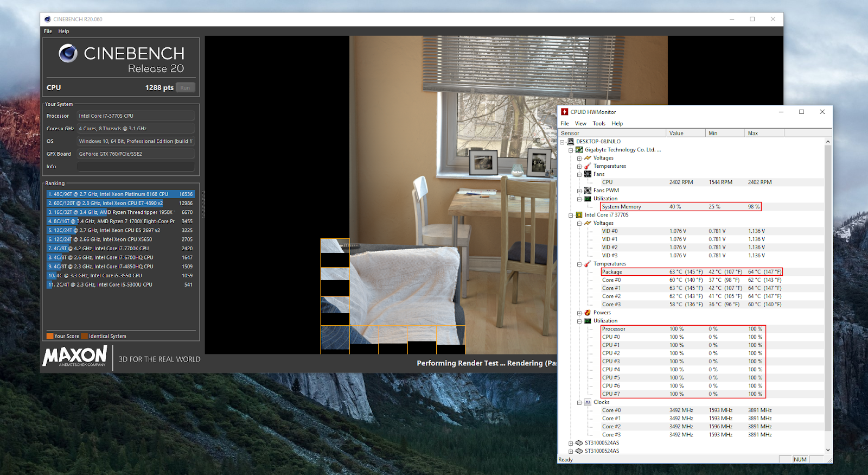
Task: Click the MAXON logo in Cinebench
Action: 75,357
